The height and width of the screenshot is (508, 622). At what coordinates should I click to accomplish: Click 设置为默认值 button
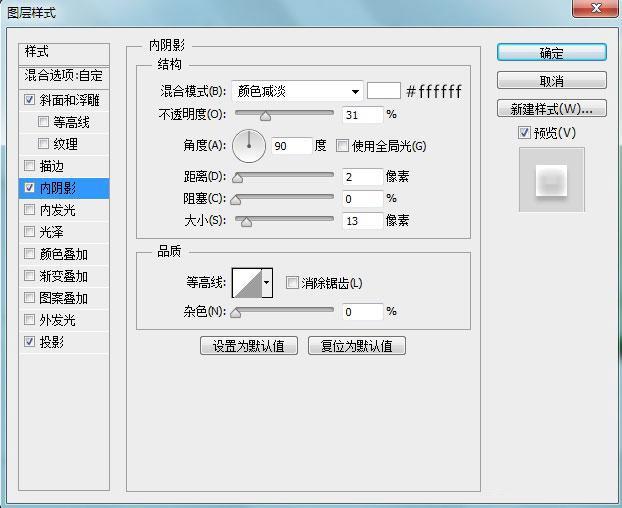coord(249,346)
